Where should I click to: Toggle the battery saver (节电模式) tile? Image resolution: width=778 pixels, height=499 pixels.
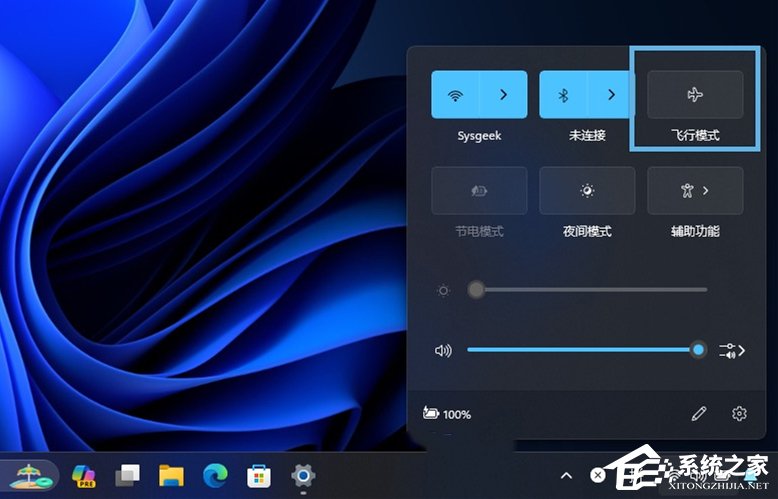(x=479, y=190)
